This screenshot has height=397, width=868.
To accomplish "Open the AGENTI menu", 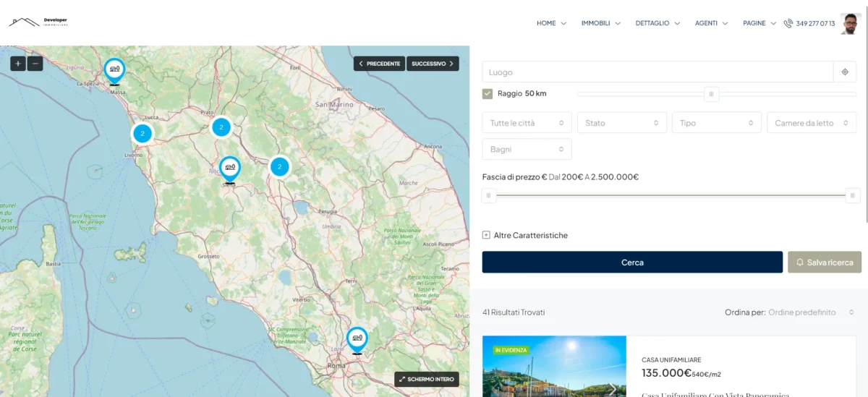I will pyautogui.click(x=711, y=23).
